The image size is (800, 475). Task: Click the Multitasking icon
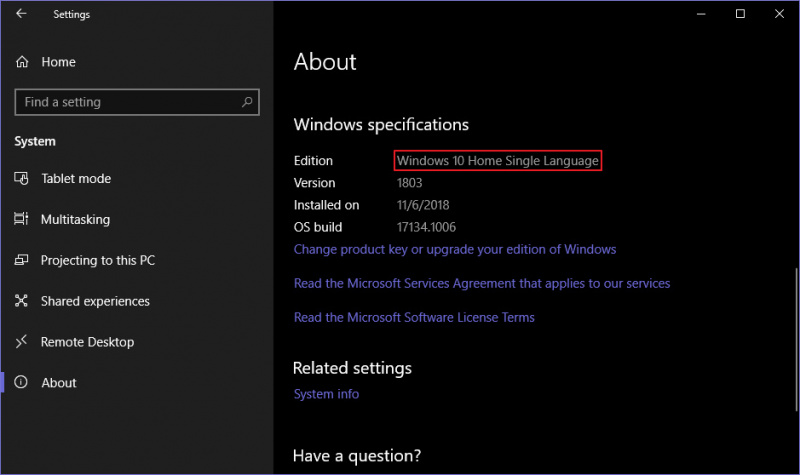pyautogui.click(x=21, y=219)
